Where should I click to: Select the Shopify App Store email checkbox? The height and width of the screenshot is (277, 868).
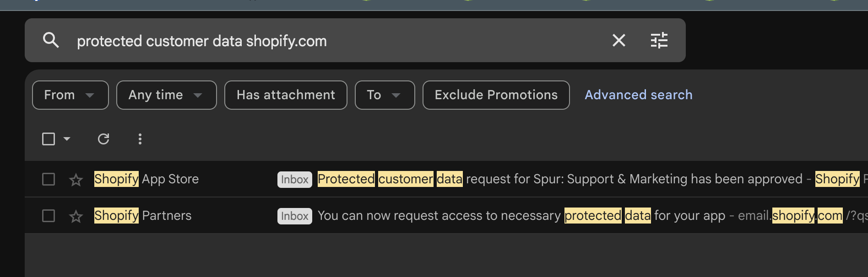(x=49, y=179)
